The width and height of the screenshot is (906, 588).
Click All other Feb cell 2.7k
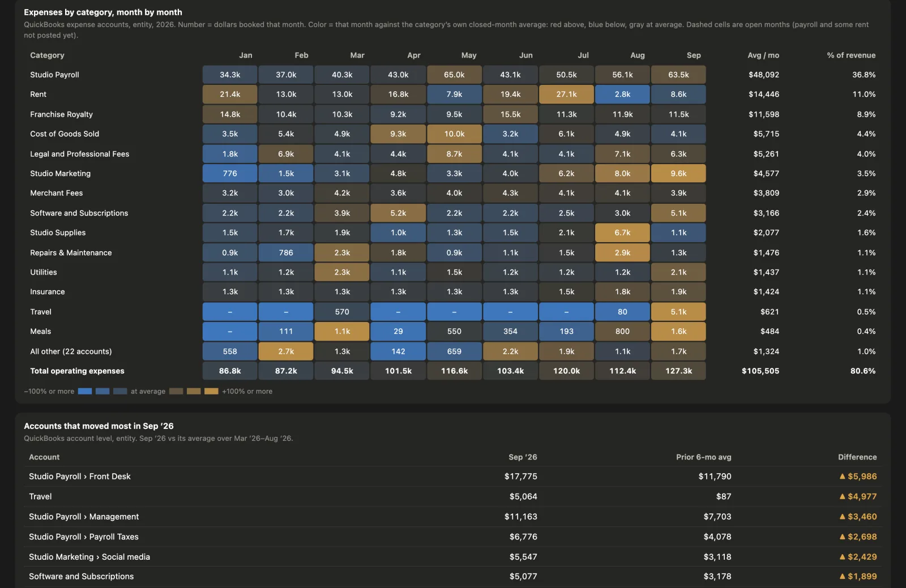[x=286, y=351]
